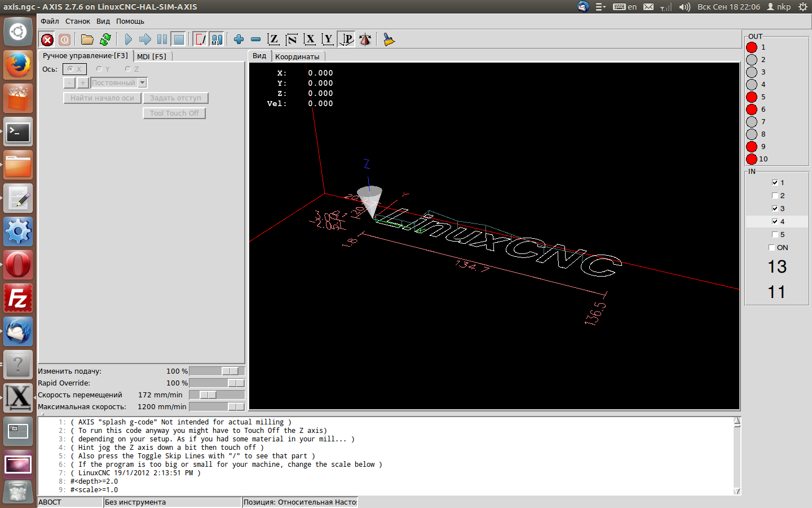Toggle the ON checkbox

771,247
